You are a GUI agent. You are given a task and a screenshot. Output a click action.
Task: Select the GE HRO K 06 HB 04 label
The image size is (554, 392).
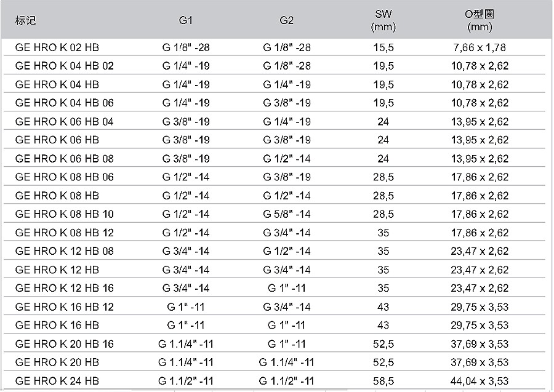click(64, 122)
